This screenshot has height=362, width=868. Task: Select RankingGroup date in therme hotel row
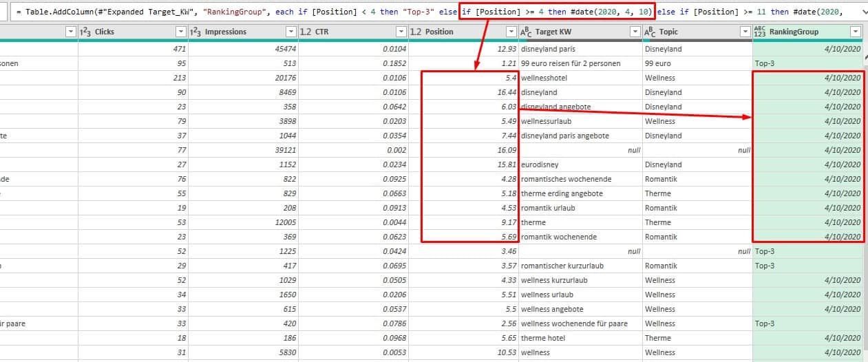807,338
